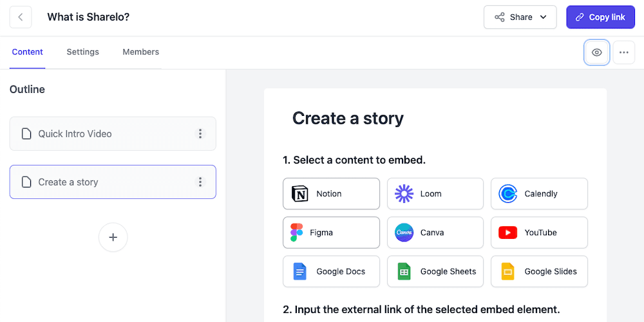The image size is (644, 322).
Task: Click the Canva logo icon
Action: coord(404,232)
